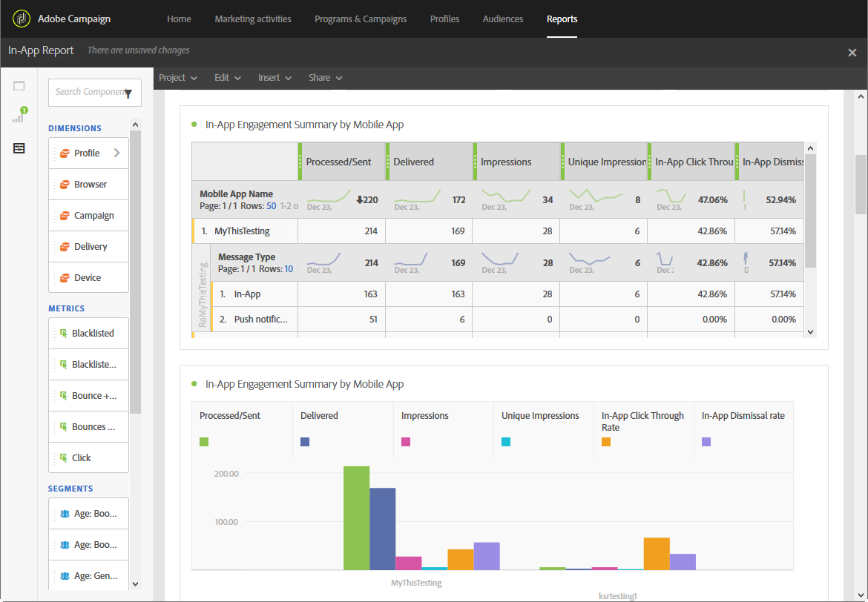Open the Panels icon in left rail
The width and height of the screenshot is (868, 602).
19,86
